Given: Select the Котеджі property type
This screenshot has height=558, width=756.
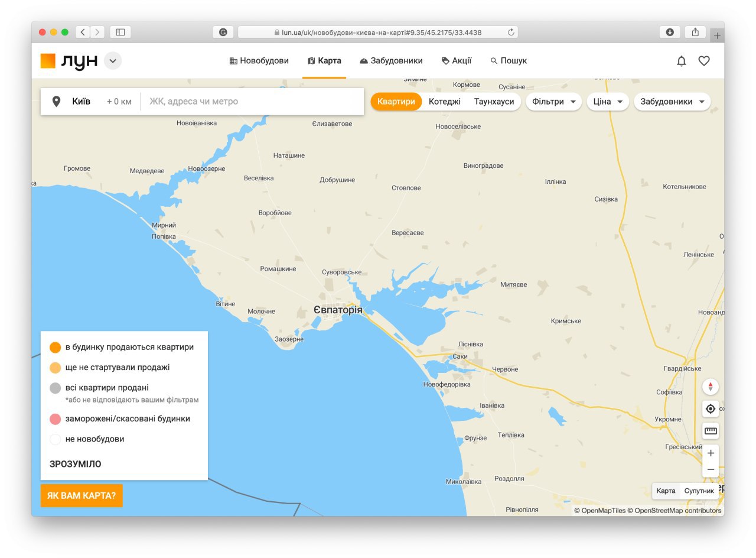Looking at the screenshot, I should click(445, 102).
